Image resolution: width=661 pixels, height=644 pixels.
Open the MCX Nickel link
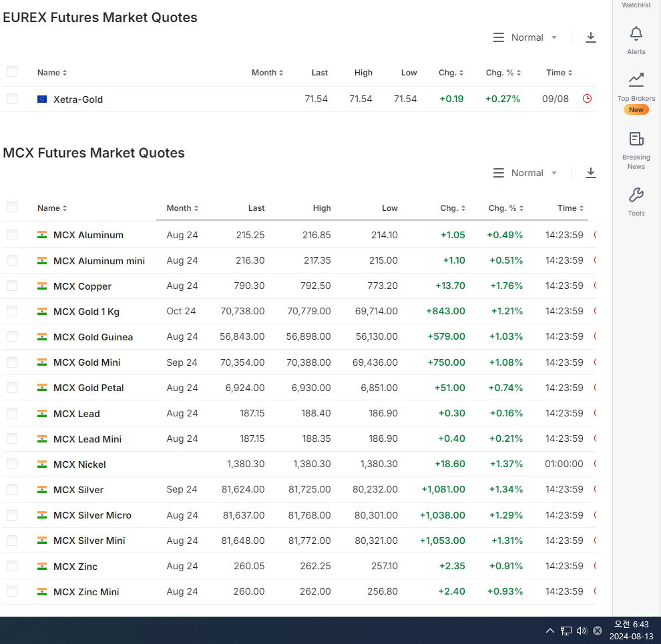pos(79,464)
